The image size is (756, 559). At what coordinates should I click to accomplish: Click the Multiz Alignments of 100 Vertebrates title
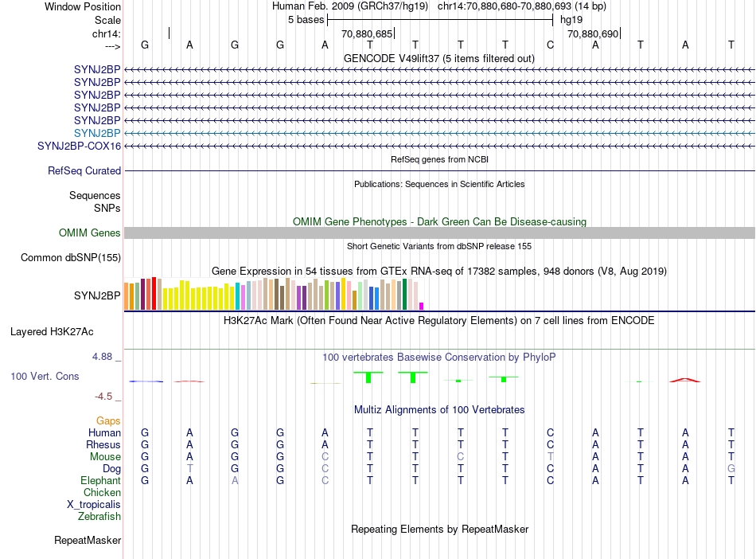tap(439, 409)
